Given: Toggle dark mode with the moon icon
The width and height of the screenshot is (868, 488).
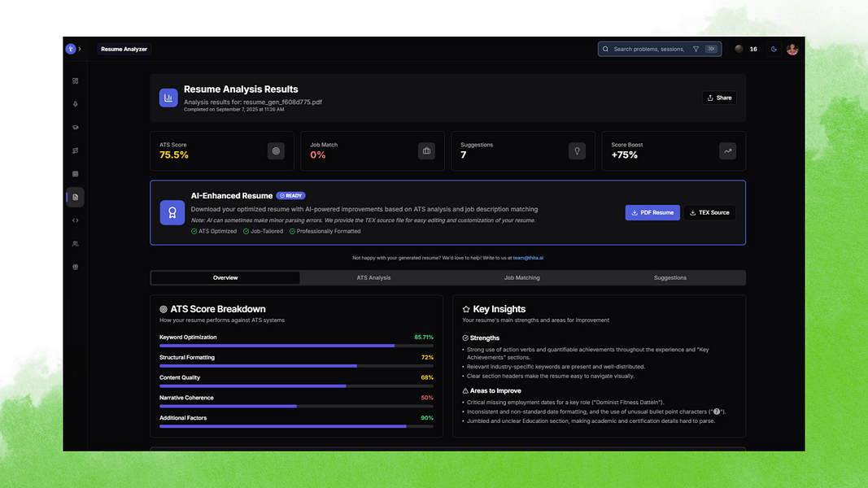Looking at the screenshot, I should 774,50.
